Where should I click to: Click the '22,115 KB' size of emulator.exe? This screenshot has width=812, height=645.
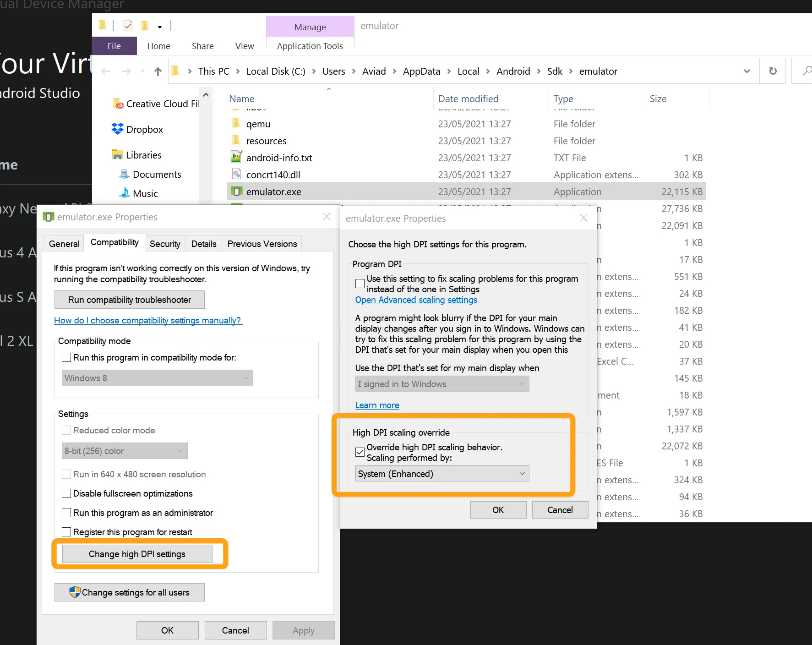point(682,191)
